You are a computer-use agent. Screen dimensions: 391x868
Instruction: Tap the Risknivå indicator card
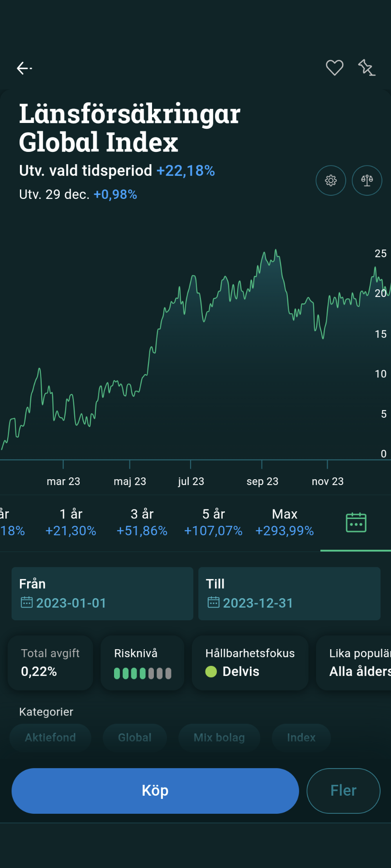(x=142, y=663)
